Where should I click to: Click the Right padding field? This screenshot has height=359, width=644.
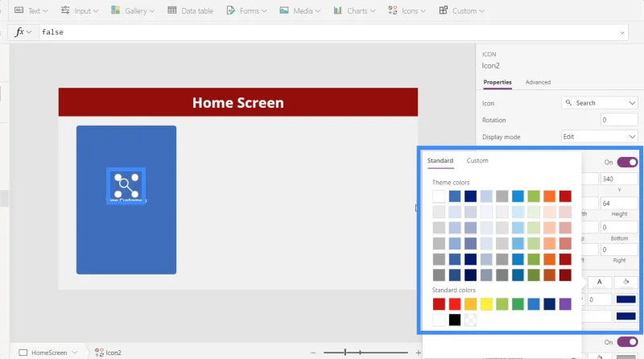[619, 250]
